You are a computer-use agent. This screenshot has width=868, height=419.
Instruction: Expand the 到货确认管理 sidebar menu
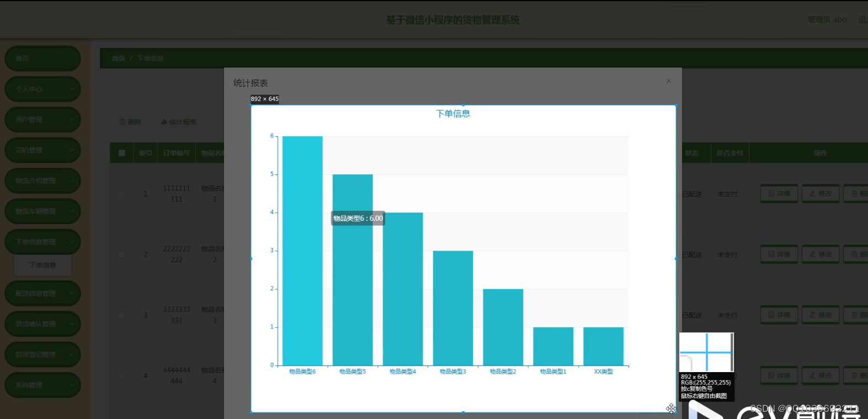[42, 324]
